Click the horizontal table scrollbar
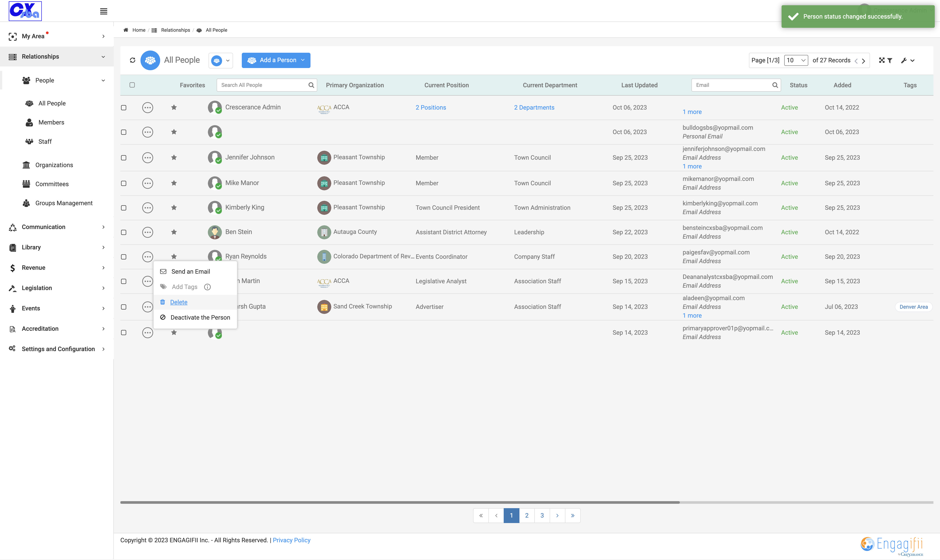This screenshot has width=940, height=560. [400, 502]
